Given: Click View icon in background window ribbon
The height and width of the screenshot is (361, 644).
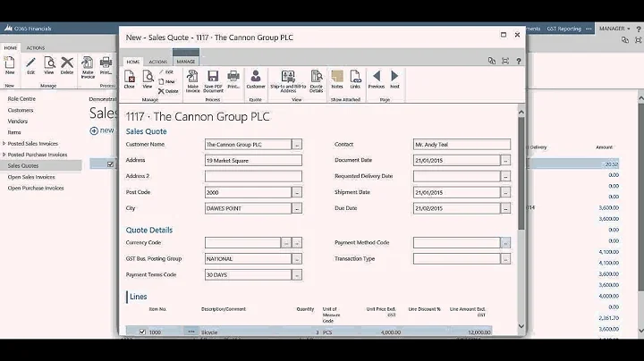Looking at the screenshot, I should tap(49, 65).
